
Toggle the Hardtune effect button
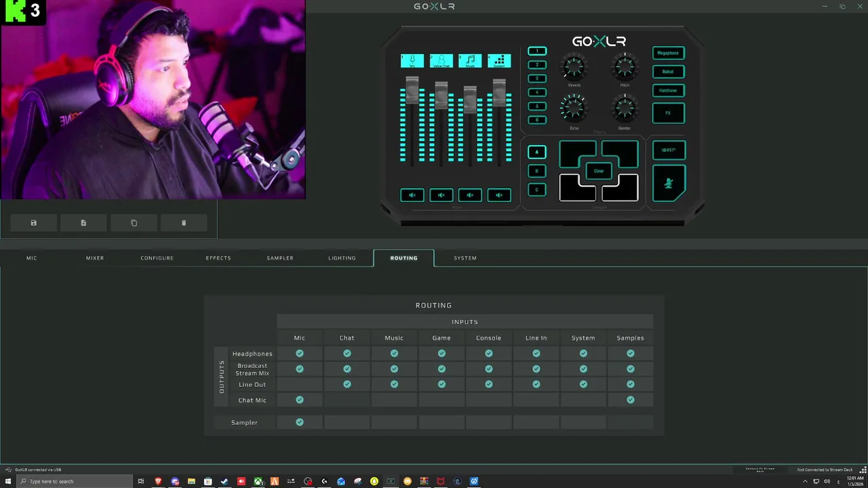tap(668, 90)
